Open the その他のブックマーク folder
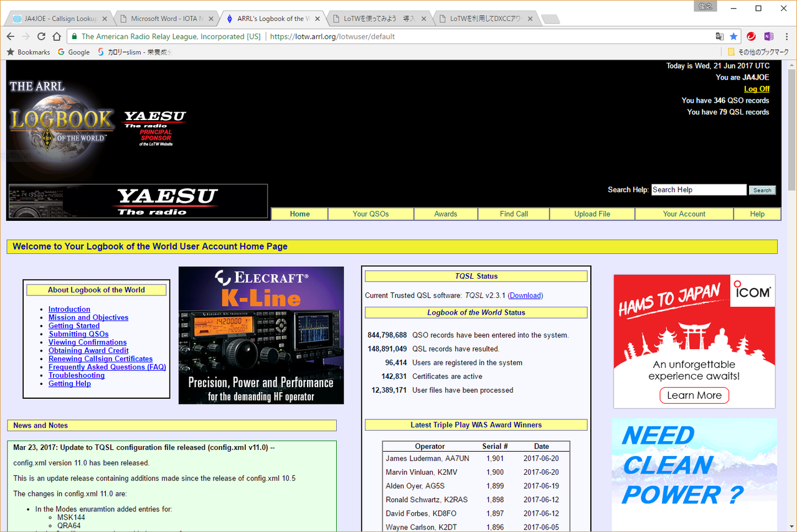797x532 pixels. click(x=758, y=52)
